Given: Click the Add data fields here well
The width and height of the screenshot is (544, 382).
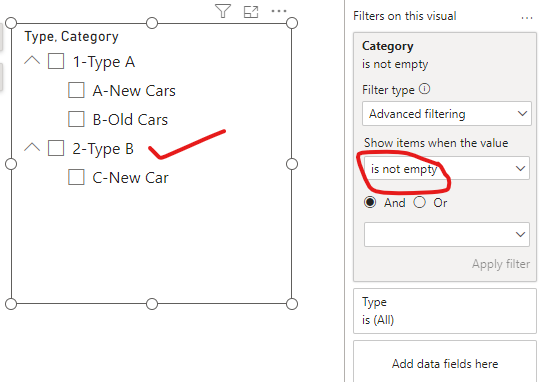Looking at the screenshot, I should pos(445,364).
